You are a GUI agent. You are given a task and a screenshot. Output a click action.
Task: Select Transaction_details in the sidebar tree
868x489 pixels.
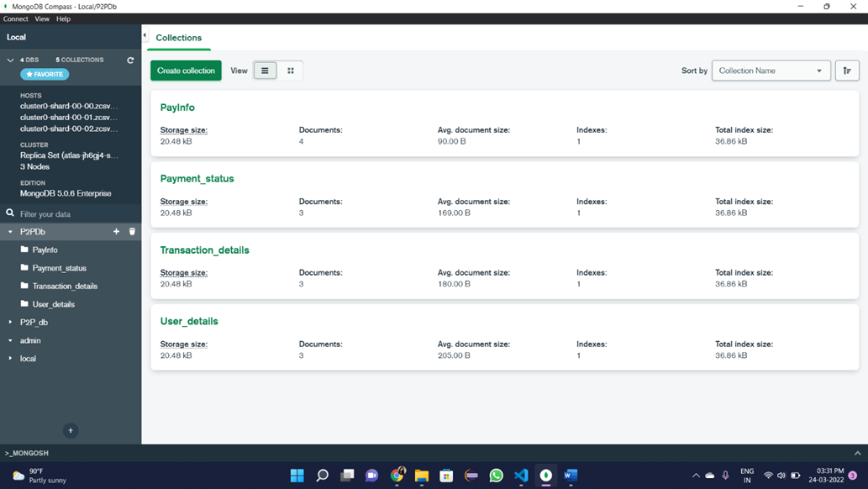65,286
